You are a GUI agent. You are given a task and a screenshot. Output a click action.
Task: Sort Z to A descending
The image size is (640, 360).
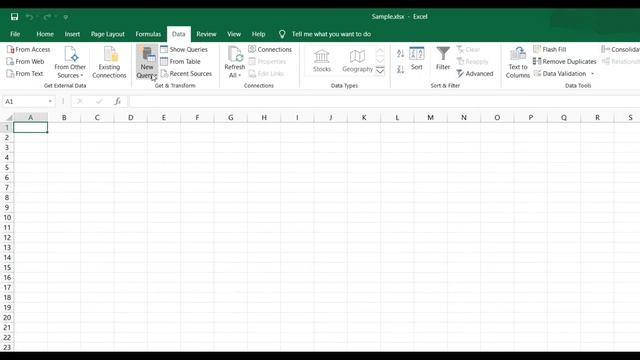pyautogui.click(x=400, y=70)
